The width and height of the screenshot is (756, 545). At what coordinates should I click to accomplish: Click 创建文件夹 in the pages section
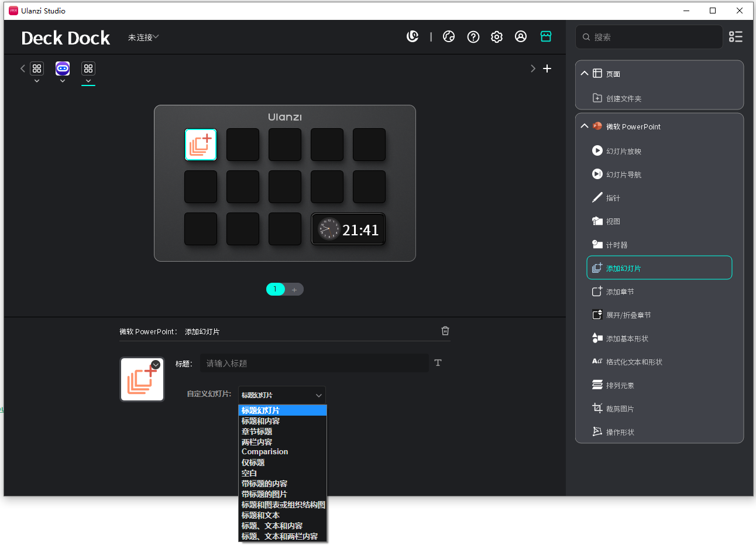[623, 98]
